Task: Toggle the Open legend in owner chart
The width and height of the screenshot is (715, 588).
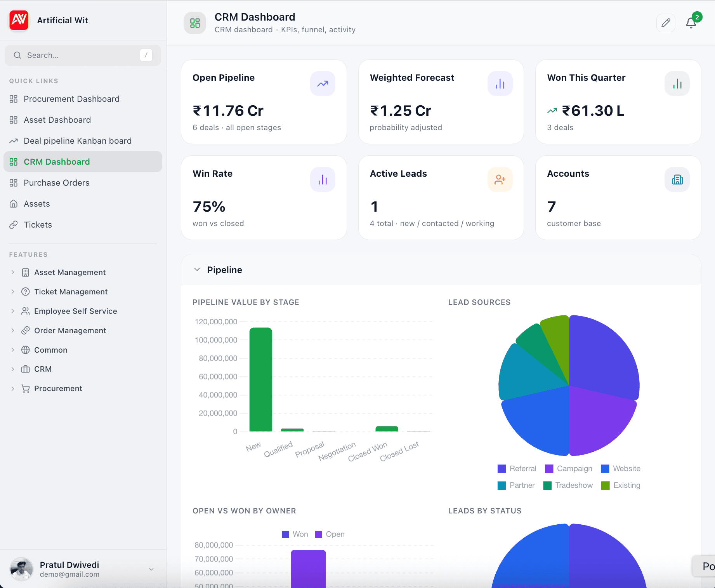Action: pyautogui.click(x=330, y=534)
